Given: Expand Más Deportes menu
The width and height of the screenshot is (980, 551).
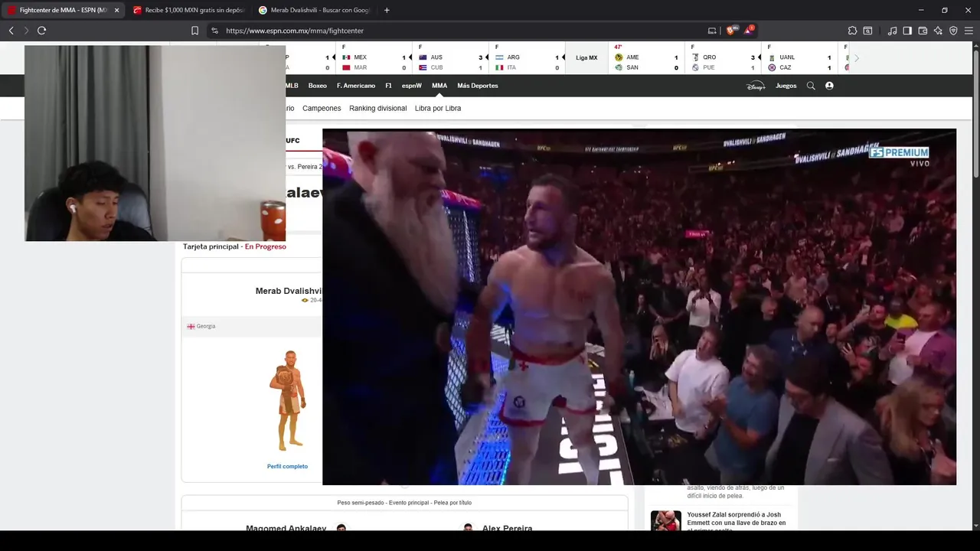Looking at the screenshot, I should pyautogui.click(x=478, y=86).
